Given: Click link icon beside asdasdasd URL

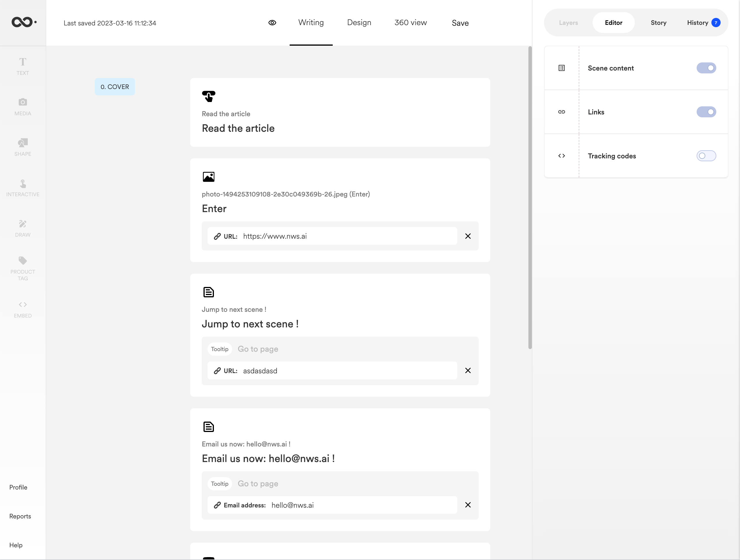Looking at the screenshot, I should pyautogui.click(x=217, y=371).
